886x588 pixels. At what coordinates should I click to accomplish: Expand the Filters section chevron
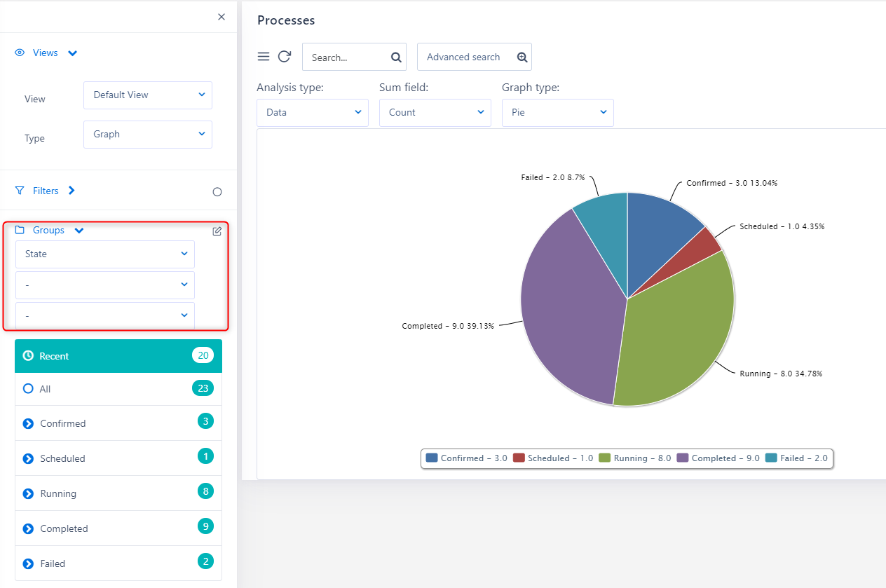click(x=71, y=191)
